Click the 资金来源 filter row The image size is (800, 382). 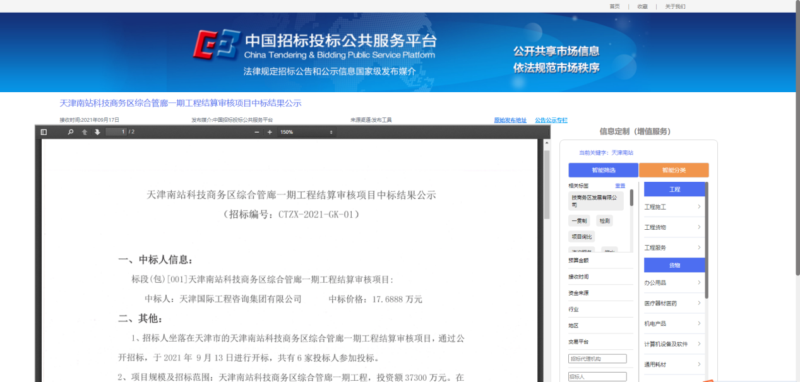pyautogui.click(x=601, y=293)
